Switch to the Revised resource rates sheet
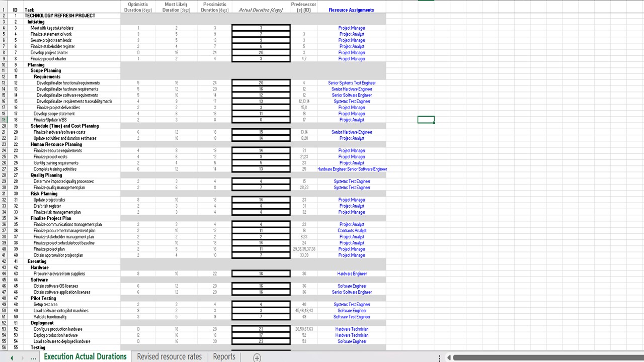The image size is (644, 362). pyautogui.click(x=169, y=356)
